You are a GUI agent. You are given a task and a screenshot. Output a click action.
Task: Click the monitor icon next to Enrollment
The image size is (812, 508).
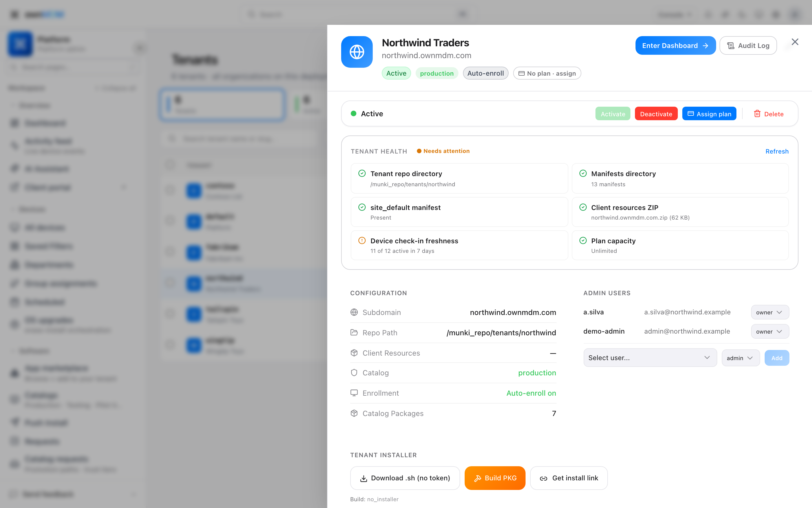(x=354, y=393)
